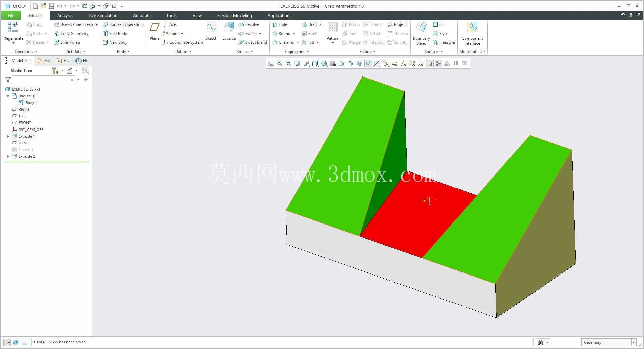Expand the Datum group menu
Viewport: 644px width, 349px height.
183,52
